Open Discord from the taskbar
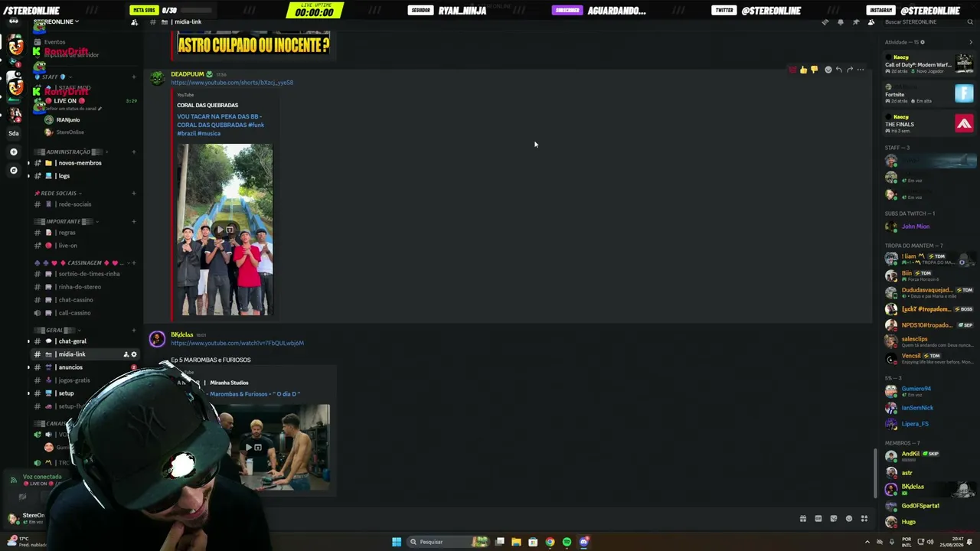Screen dimensions: 980x551 (x=583, y=542)
